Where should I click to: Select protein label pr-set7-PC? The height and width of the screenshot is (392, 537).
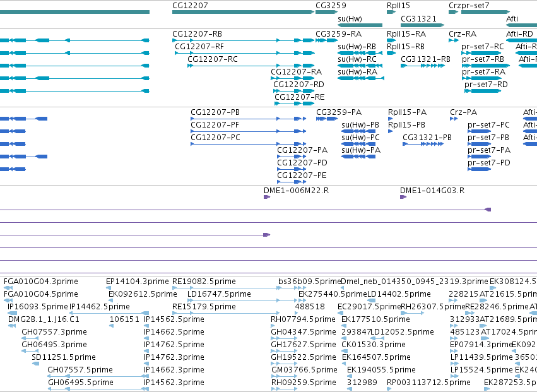click(488, 125)
